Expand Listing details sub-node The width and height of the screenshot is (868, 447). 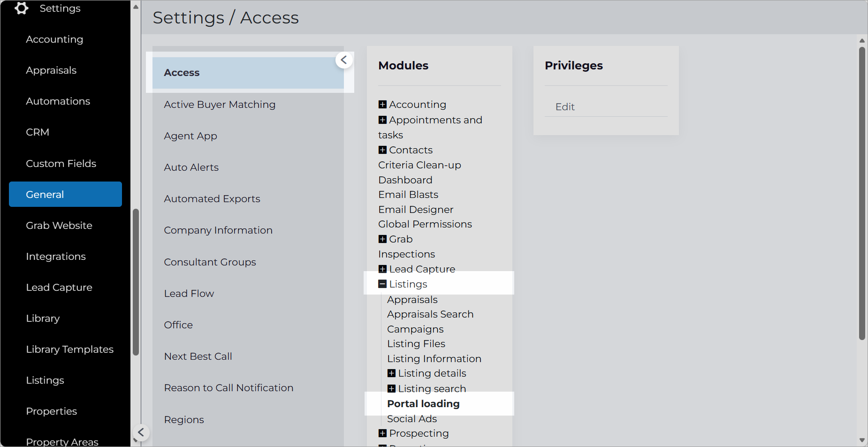391,373
